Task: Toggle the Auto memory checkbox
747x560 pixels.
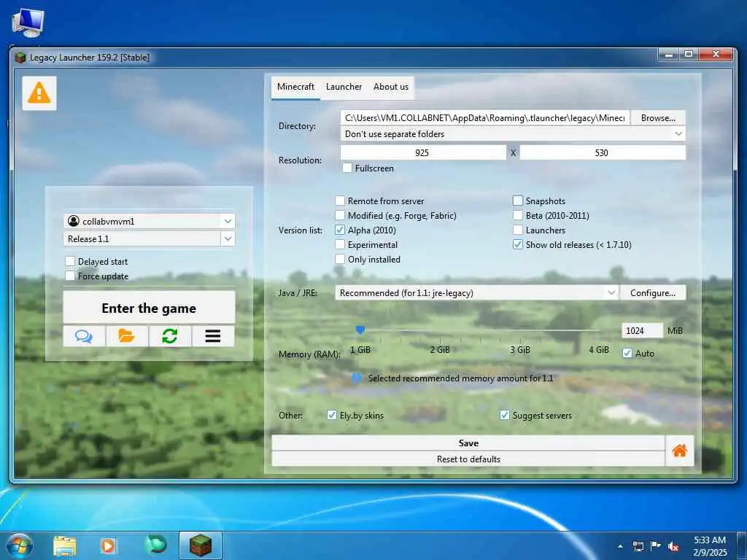Action: coord(627,354)
